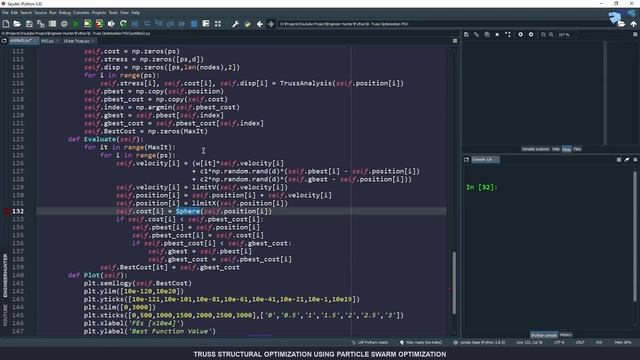Open Preferences wrench icon
The image size is (640, 360).
point(235,24)
